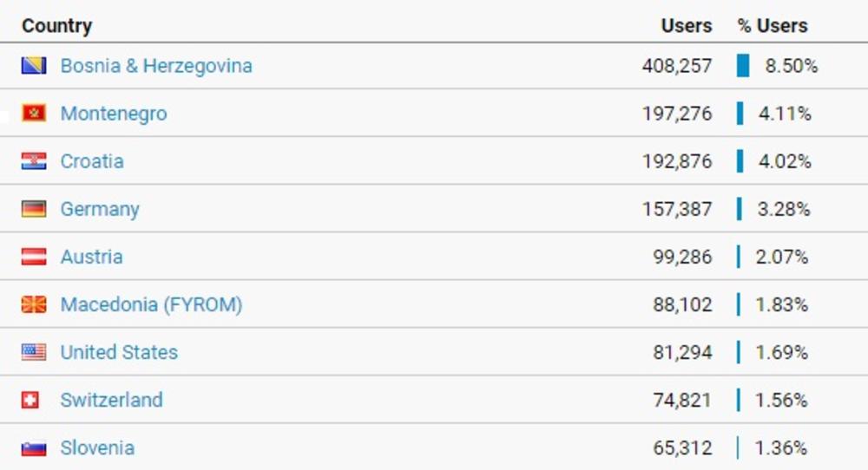Sort by the Country column header
This screenshot has height=470, width=868.
tap(57, 26)
